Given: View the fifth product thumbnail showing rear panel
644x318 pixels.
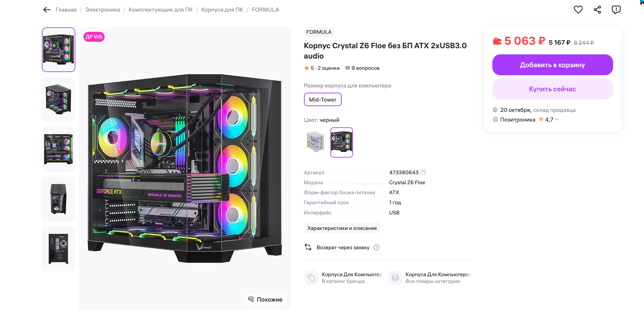Looking at the screenshot, I should [x=59, y=249].
